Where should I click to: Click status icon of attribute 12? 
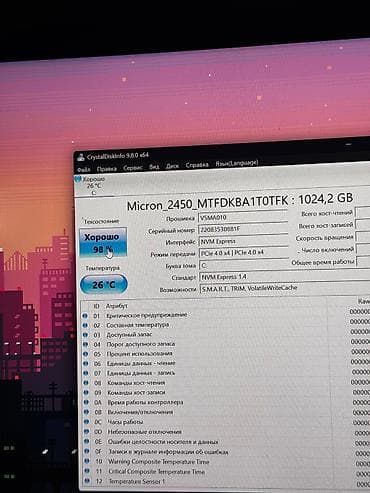[88, 481]
